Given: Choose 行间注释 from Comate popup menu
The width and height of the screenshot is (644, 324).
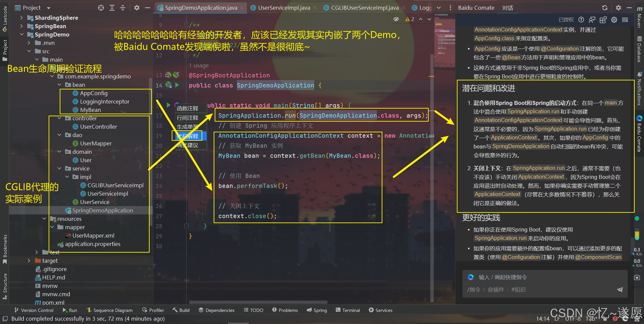Looking at the screenshot, I should [x=188, y=118].
